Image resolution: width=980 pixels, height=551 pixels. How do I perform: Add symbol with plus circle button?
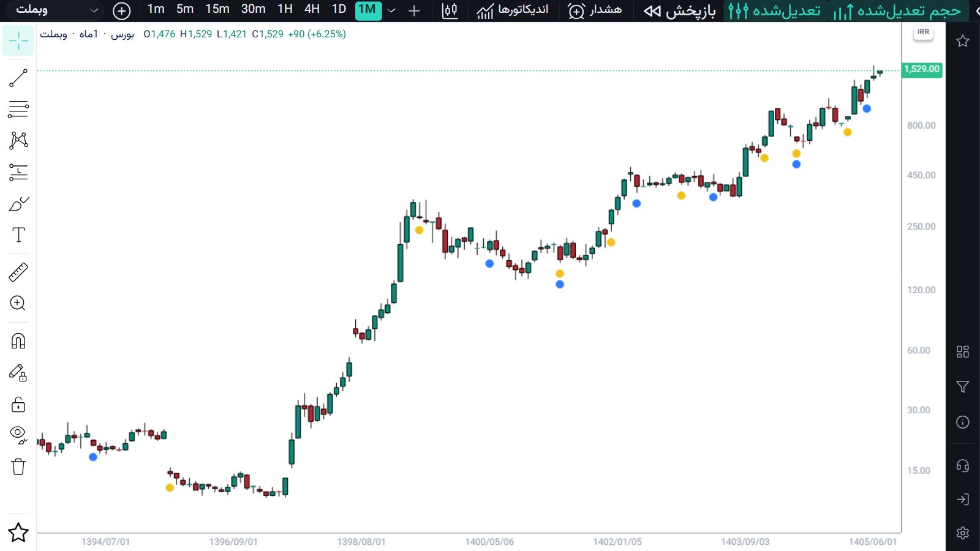pyautogui.click(x=122, y=10)
